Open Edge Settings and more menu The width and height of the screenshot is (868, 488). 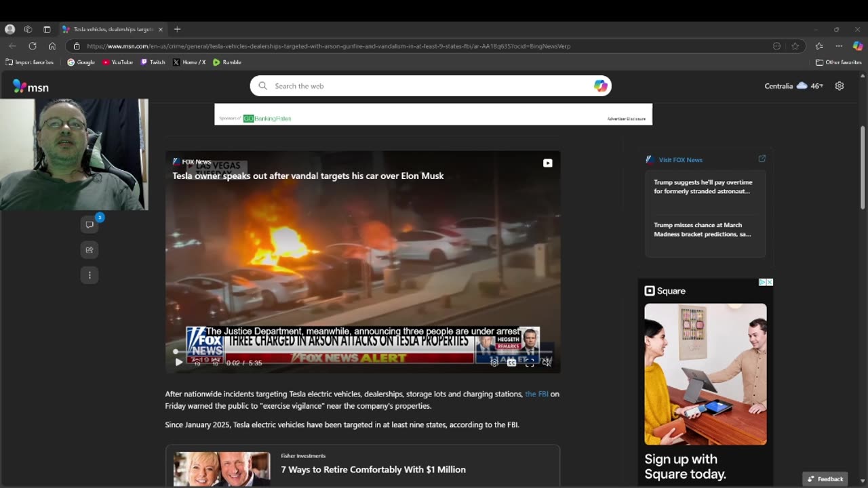pyautogui.click(x=839, y=46)
